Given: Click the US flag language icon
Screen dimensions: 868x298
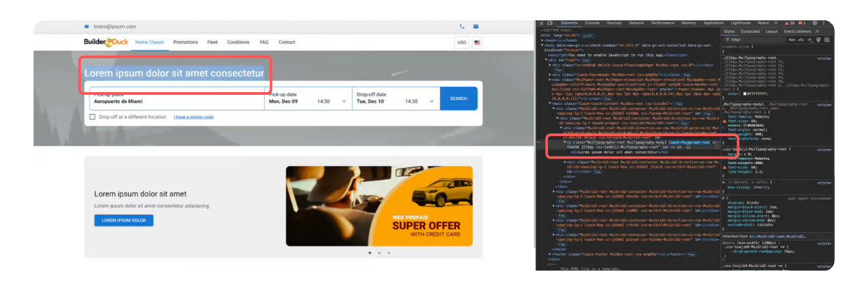Looking at the screenshot, I should [x=477, y=42].
